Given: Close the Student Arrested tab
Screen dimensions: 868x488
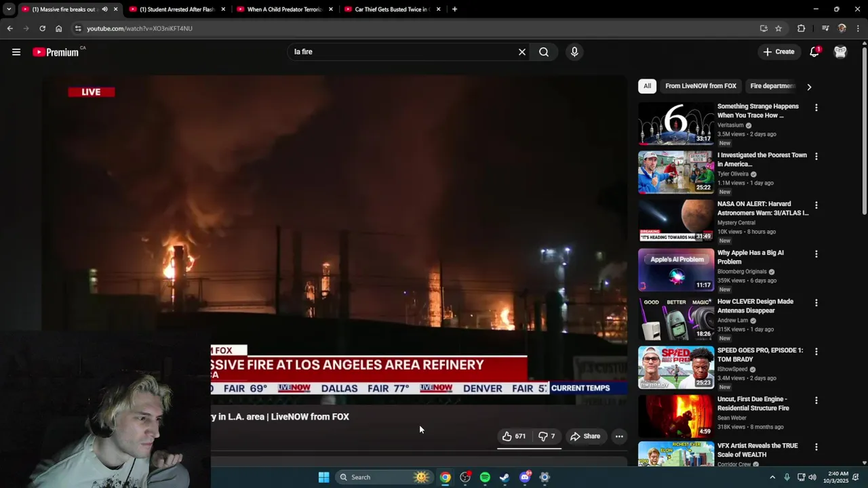Looking at the screenshot, I should [x=223, y=9].
